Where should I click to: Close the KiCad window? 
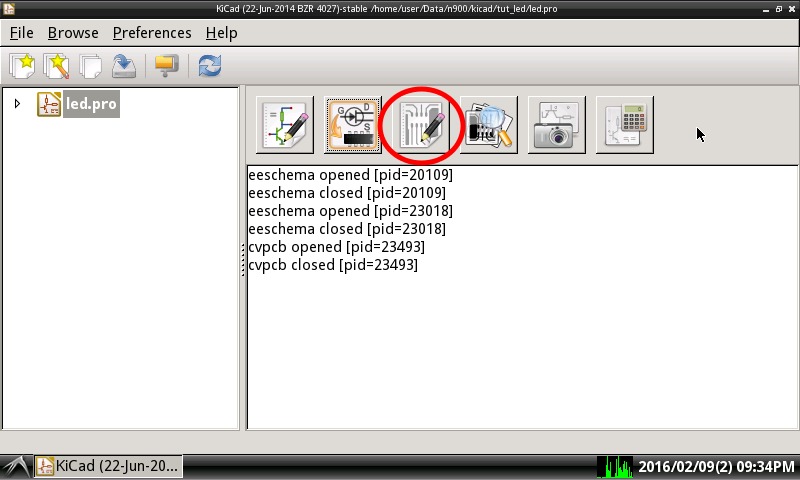(x=792, y=9)
